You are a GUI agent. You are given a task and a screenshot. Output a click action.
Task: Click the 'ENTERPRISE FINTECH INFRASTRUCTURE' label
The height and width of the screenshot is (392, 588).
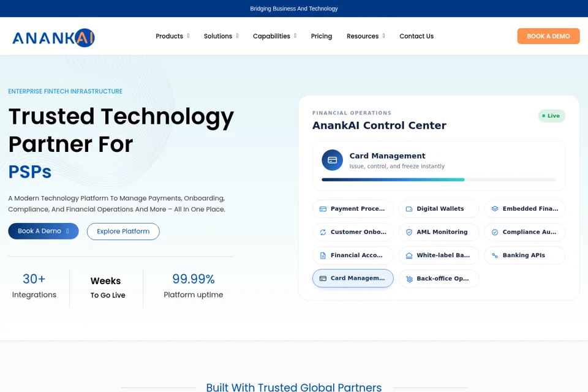coord(66,91)
